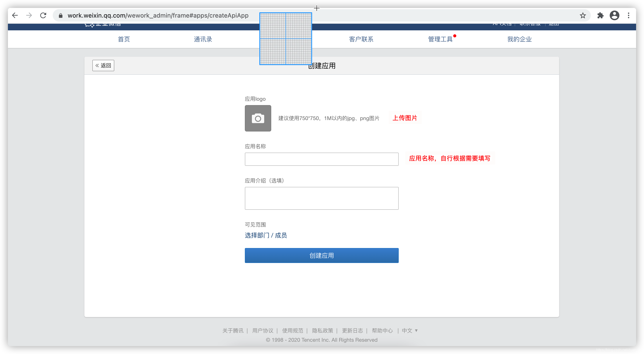Click the 应用介绍 text area

tap(322, 198)
